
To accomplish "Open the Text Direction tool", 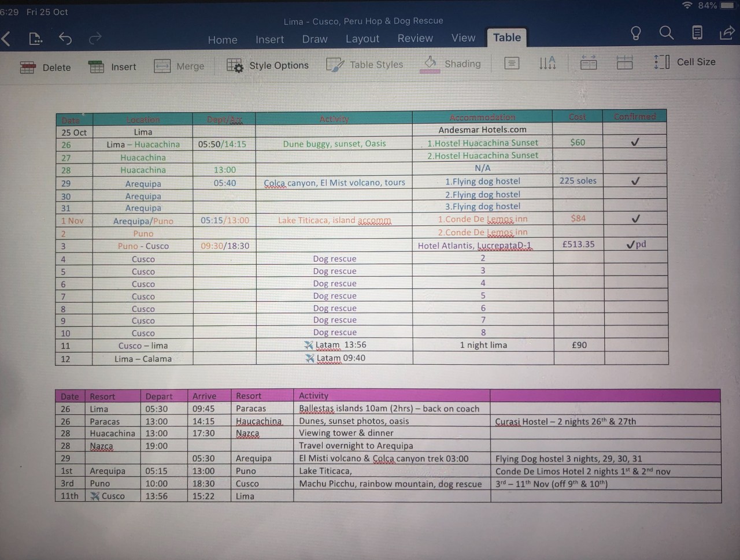I will pos(547,64).
